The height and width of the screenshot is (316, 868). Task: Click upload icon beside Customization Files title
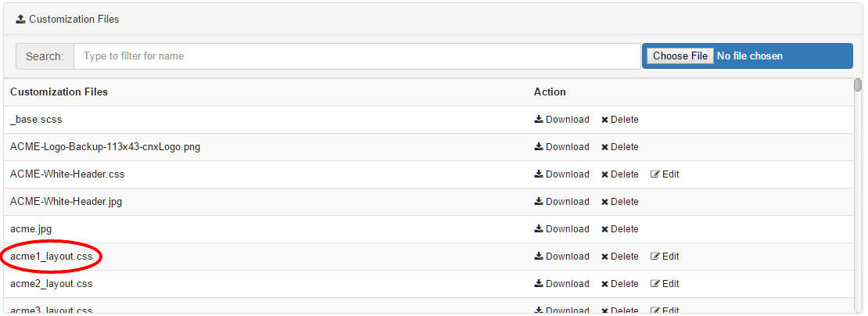(x=21, y=19)
